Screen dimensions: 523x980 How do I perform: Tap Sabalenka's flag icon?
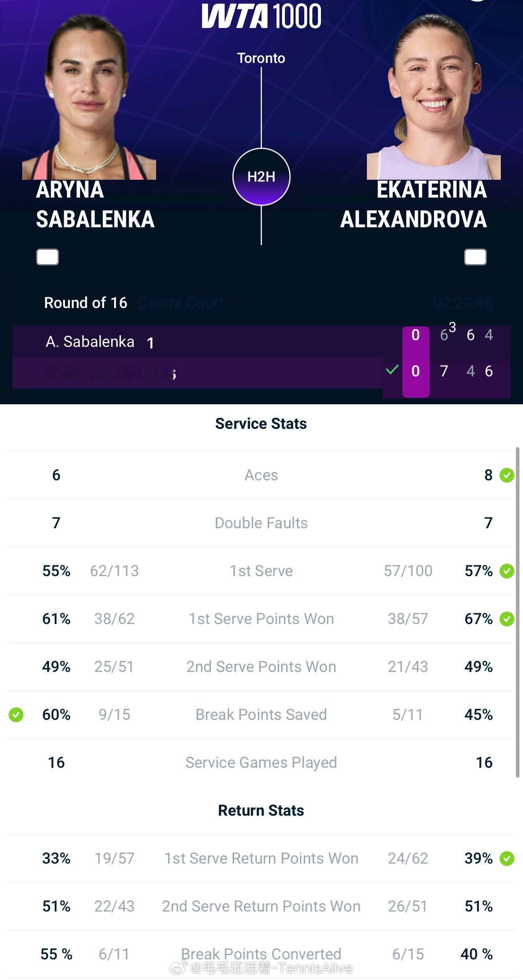click(48, 257)
